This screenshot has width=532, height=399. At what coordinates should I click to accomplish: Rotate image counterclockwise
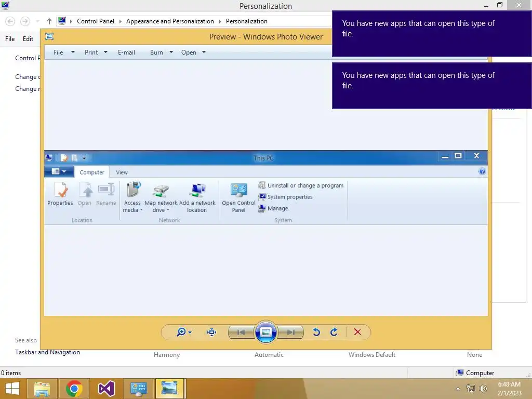pos(316,332)
